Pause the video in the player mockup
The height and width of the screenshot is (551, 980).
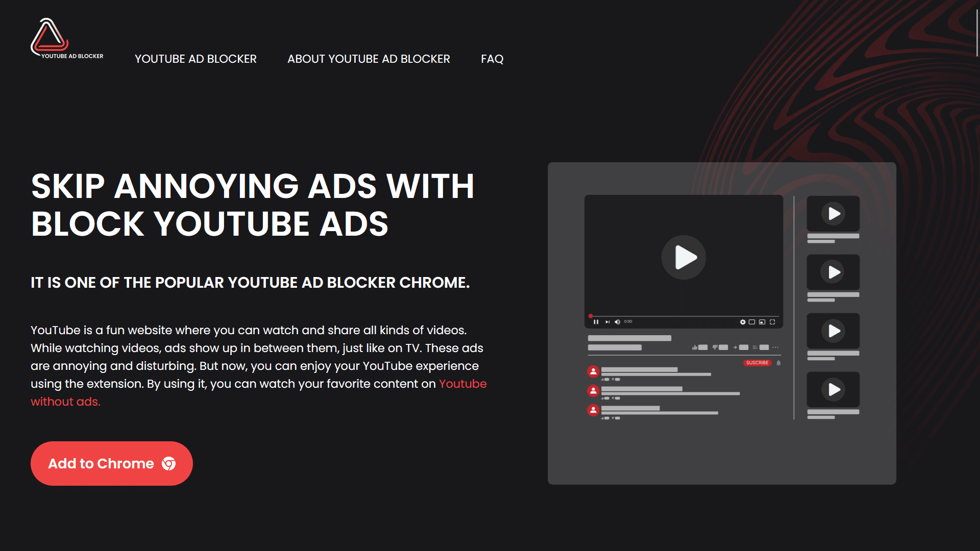tap(596, 321)
